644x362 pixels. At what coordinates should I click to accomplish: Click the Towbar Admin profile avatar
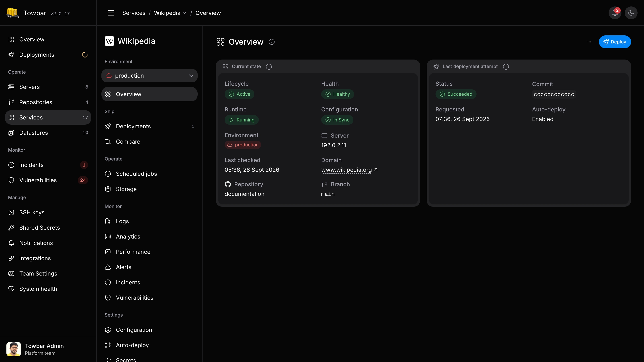(13, 349)
